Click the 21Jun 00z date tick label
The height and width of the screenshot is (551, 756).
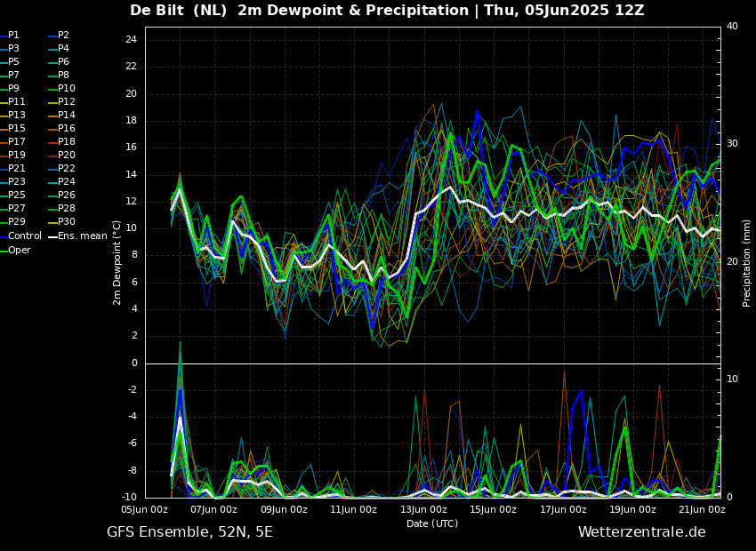coord(702,509)
